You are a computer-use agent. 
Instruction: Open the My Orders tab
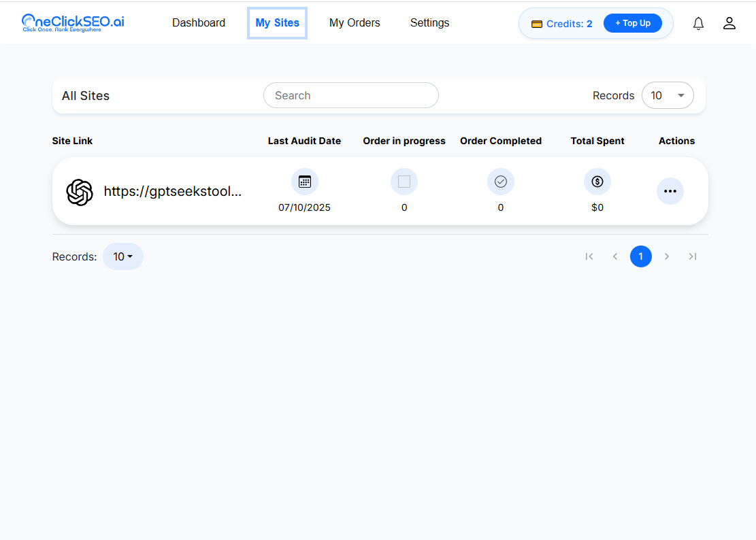(355, 22)
